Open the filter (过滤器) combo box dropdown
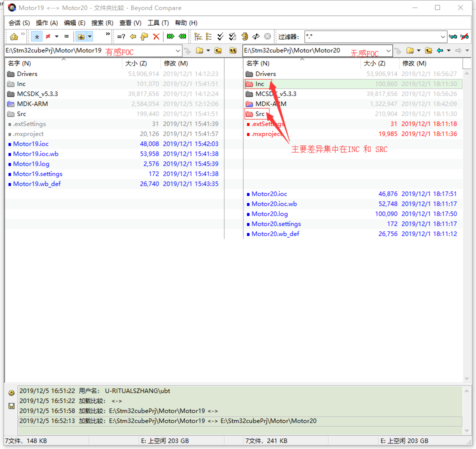 [x=443, y=36]
